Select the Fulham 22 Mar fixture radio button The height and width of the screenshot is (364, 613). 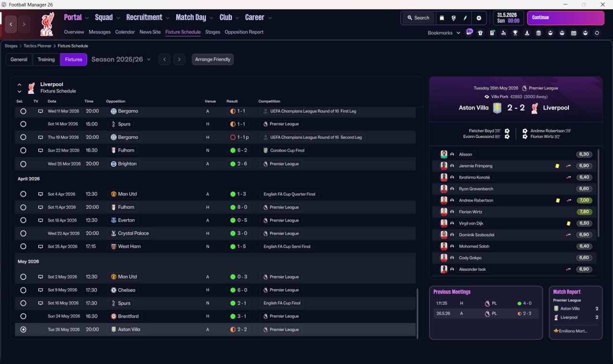[23, 150]
